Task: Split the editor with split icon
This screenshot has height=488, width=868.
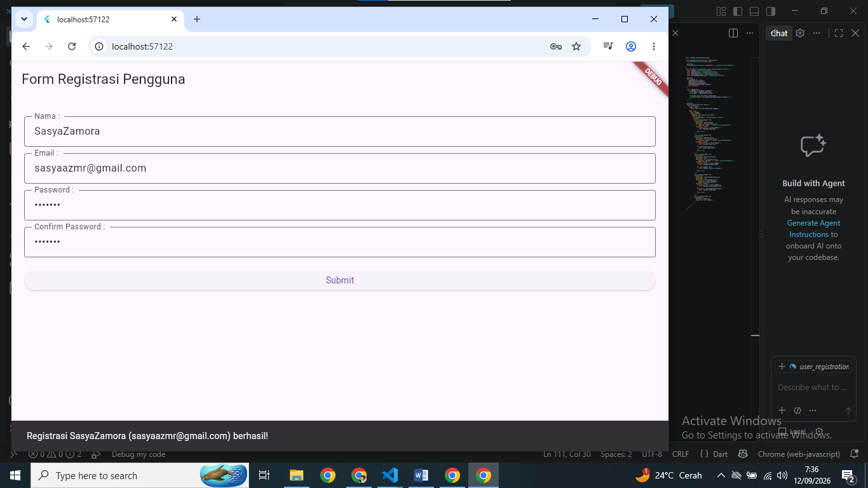Action: coord(733,33)
